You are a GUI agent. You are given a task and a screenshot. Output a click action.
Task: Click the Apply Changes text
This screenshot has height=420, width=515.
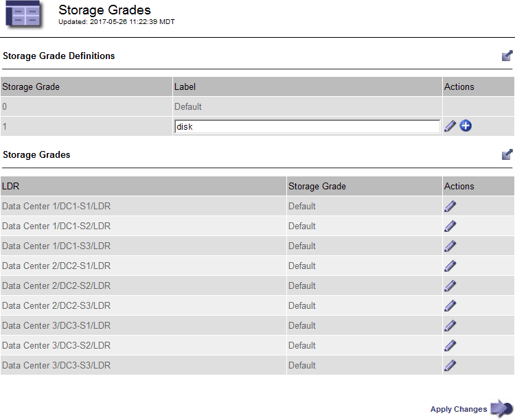click(458, 410)
